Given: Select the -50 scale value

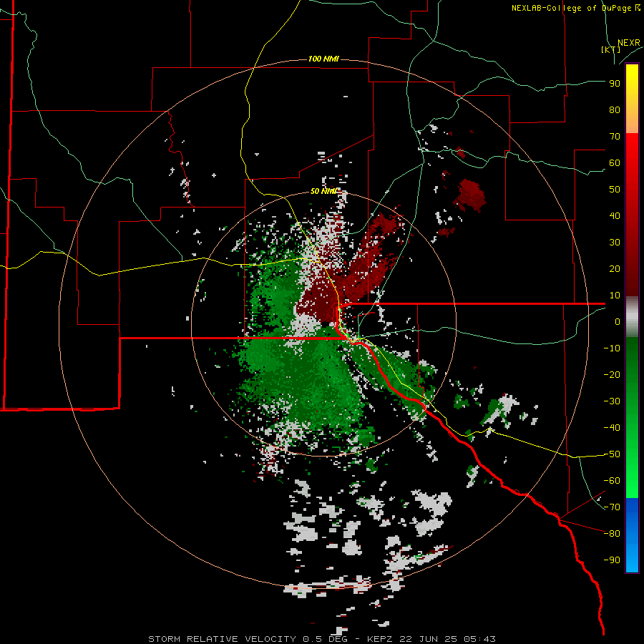Looking at the screenshot, I should [x=612, y=454].
